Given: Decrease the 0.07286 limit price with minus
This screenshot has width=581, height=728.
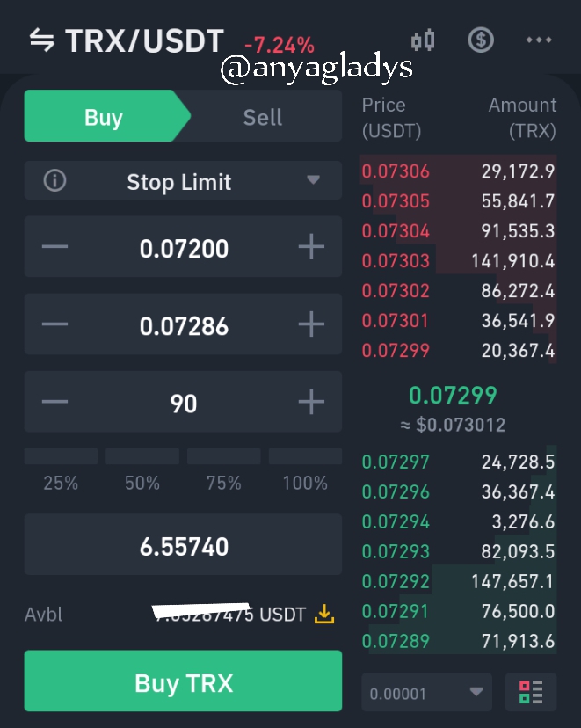Looking at the screenshot, I should pyautogui.click(x=54, y=324).
